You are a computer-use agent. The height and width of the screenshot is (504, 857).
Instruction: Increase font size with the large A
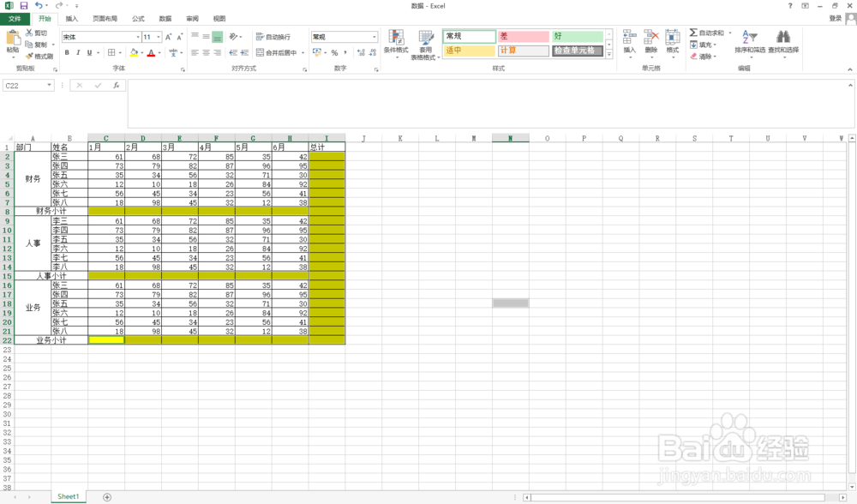pos(168,37)
